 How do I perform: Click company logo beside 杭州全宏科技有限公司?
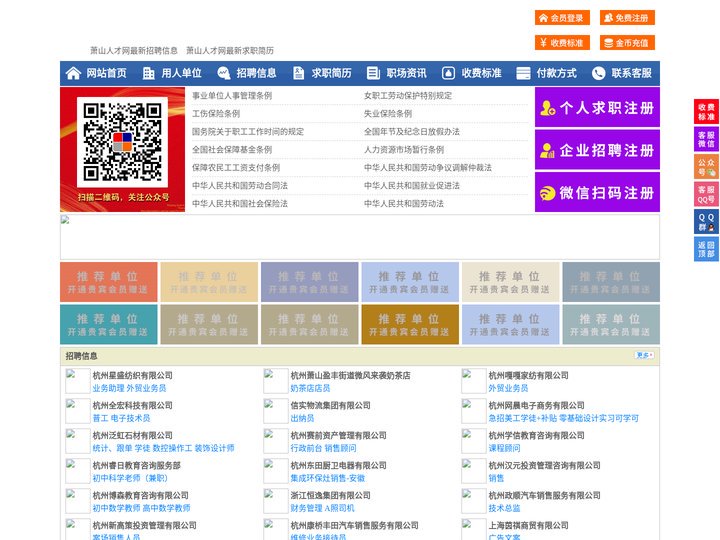tap(78, 411)
